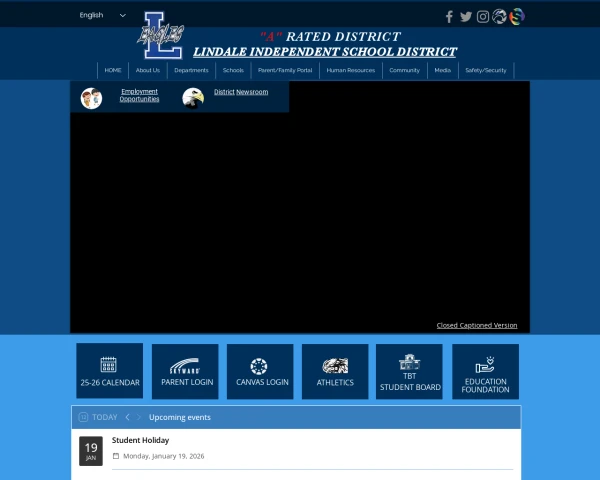Click the eagle mascot icon beside District Newsroom
Screen dimensions: 600x480
point(193,98)
